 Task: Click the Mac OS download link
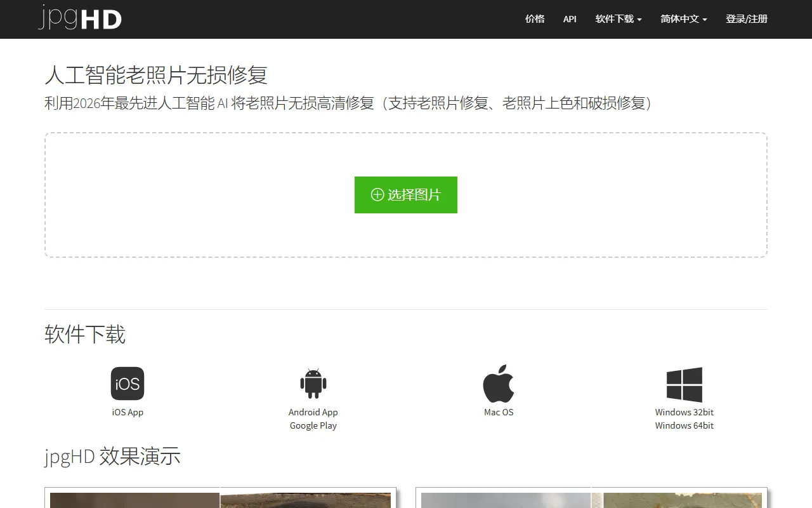pos(499,412)
